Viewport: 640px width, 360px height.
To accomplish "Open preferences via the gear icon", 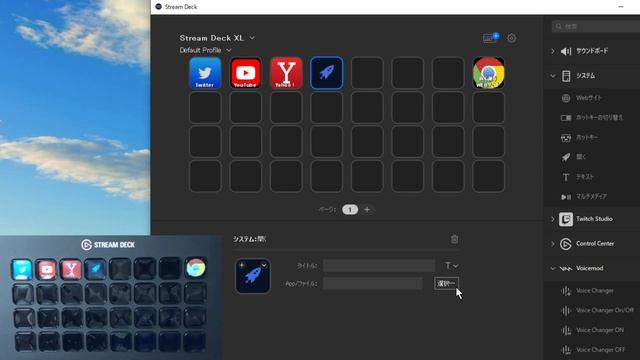I will click(511, 38).
